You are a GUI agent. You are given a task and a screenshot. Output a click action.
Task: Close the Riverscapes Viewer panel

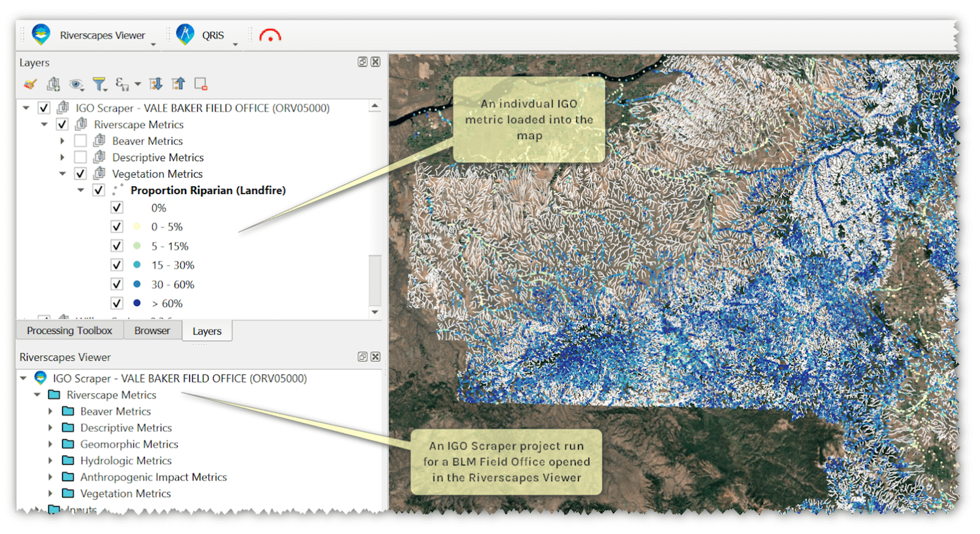376,357
